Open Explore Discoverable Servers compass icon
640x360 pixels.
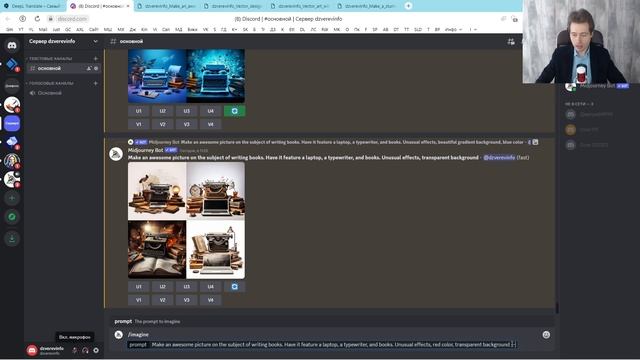coord(12,217)
